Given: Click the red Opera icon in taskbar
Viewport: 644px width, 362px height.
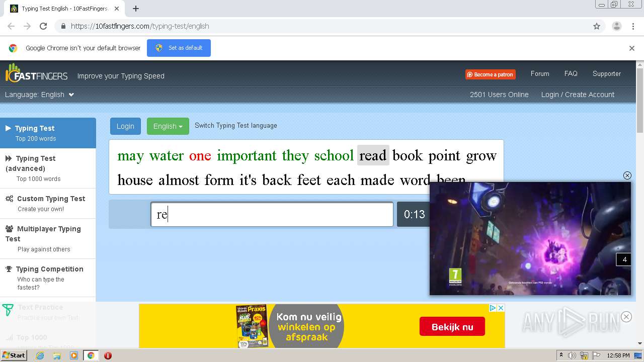Looking at the screenshot, I should coord(108,355).
